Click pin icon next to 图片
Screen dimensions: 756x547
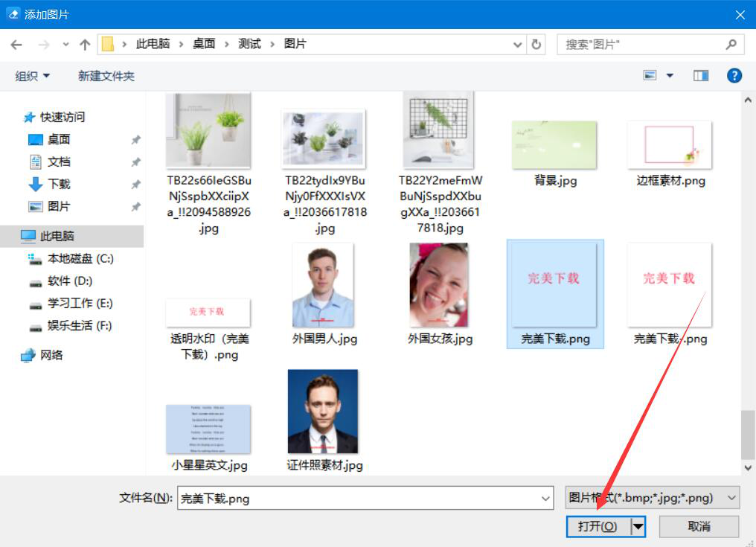click(136, 207)
